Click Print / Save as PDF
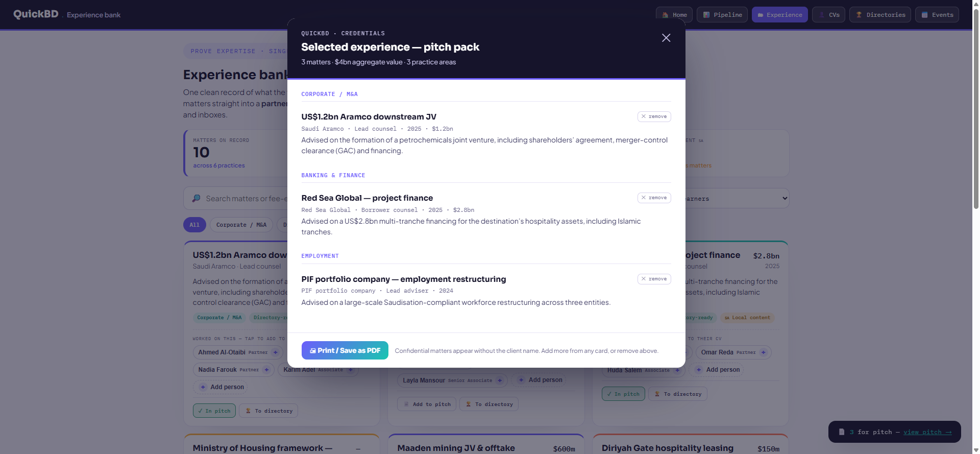980x454 pixels. point(345,350)
